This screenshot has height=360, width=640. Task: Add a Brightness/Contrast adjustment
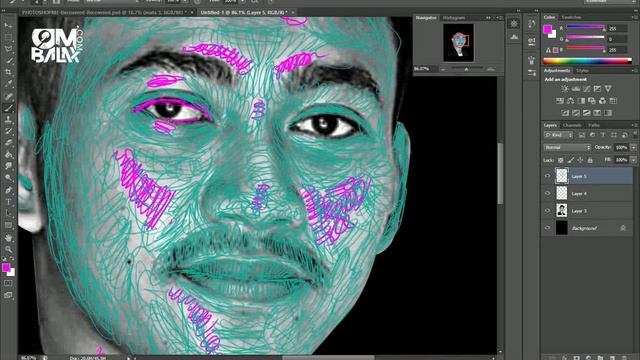[x=565, y=89]
